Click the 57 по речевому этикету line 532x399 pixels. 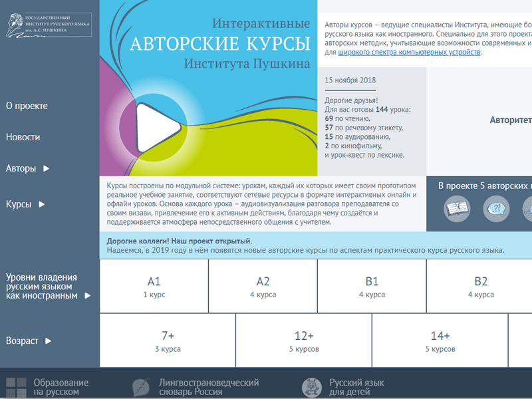[x=364, y=128]
